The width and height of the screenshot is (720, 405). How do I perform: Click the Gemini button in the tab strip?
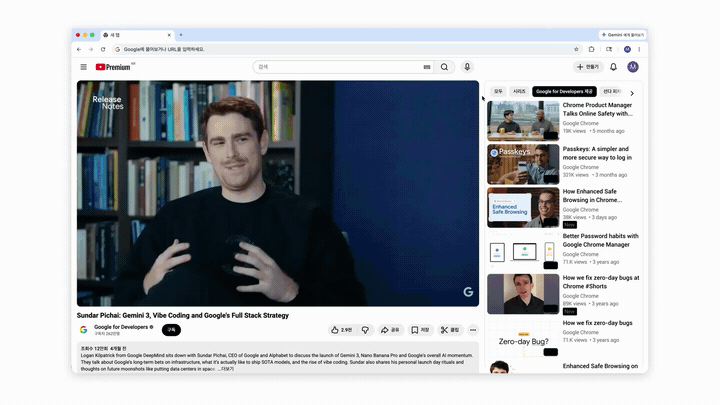pyautogui.click(x=623, y=35)
